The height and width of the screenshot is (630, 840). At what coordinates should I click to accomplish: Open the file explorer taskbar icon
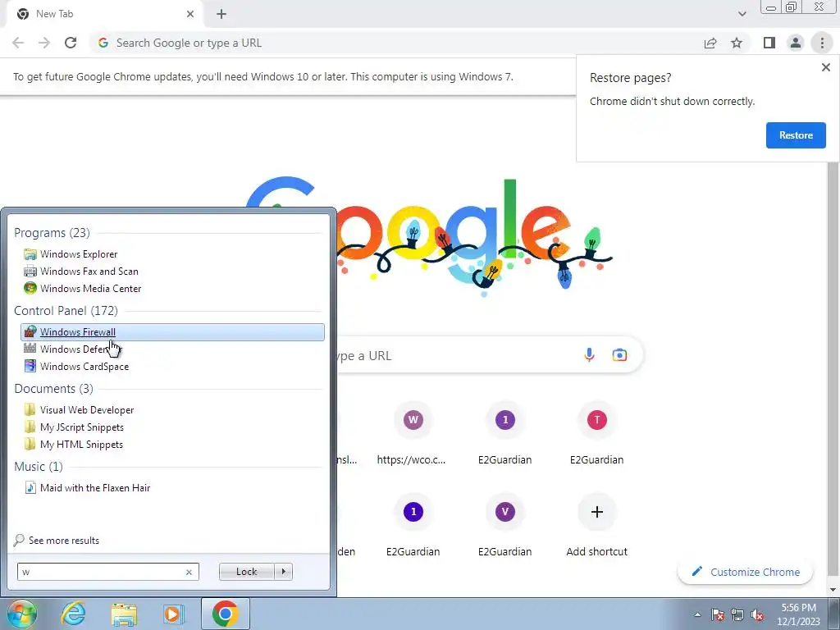[124, 614]
